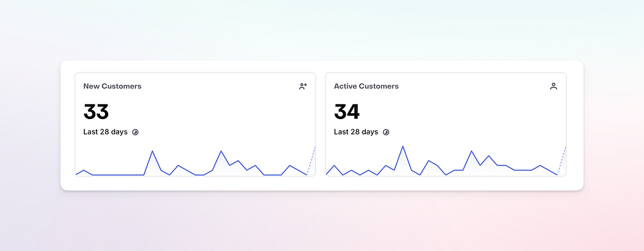Click the last solid peak before New Customers' dashed line
Viewport: 644px width, 251px height.
coord(290,166)
